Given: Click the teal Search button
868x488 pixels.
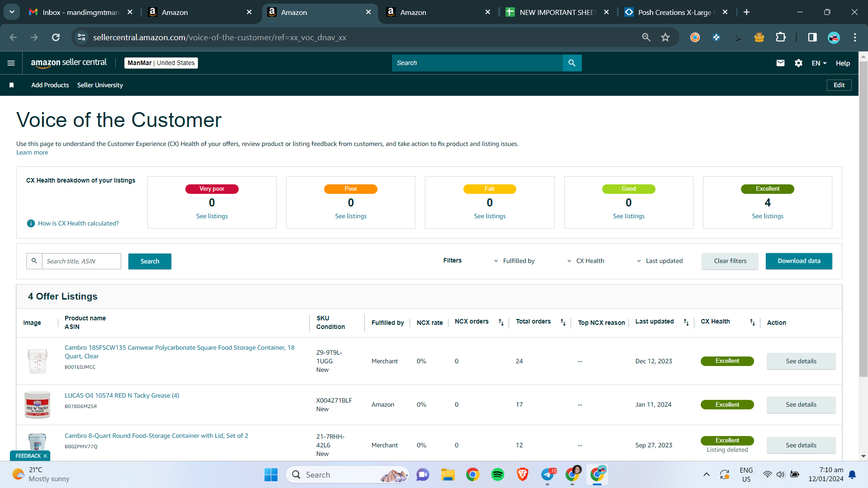Looking at the screenshot, I should point(150,261).
